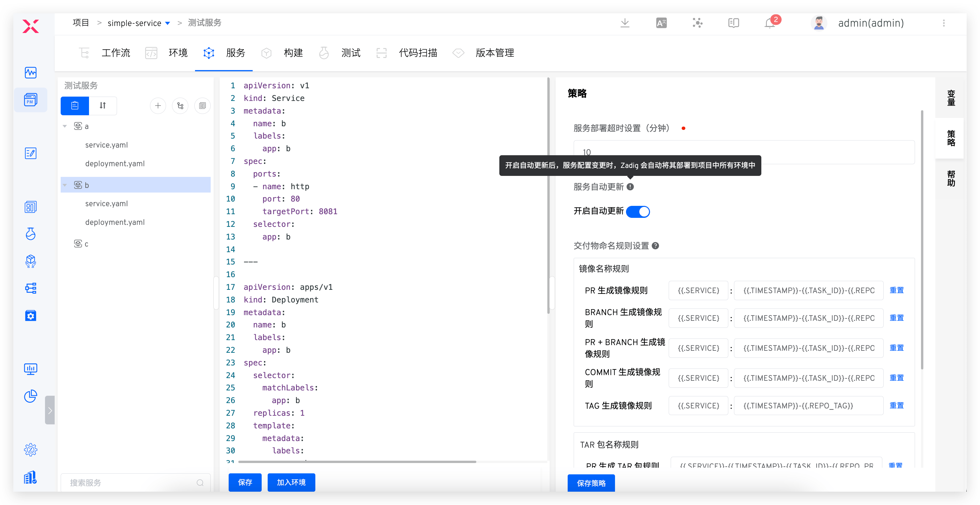
Task: Click the 搜索服务 search field
Action: pyautogui.click(x=135, y=483)
